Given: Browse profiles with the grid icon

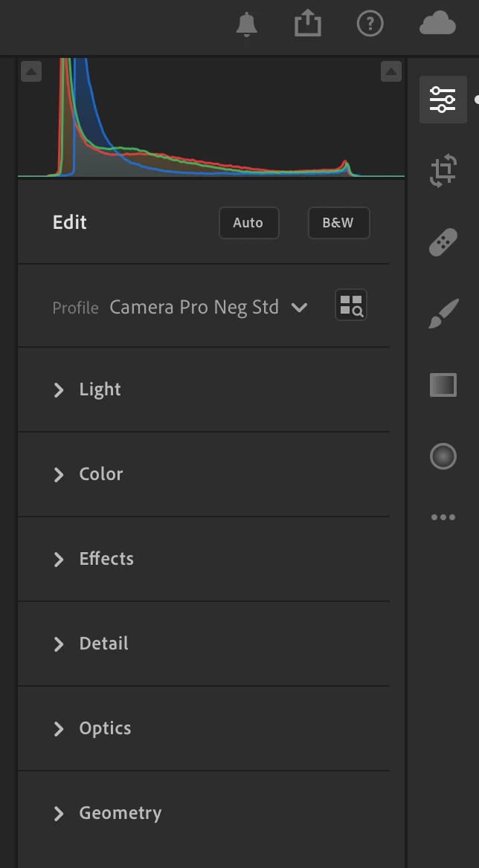Looking at the screenshot, I should tap(351, 305).
